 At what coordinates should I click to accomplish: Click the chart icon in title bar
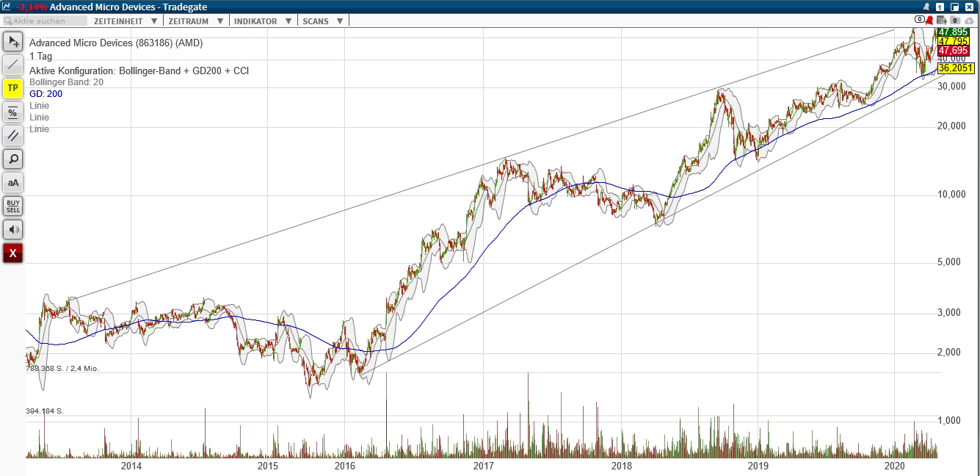pos(7,7)
